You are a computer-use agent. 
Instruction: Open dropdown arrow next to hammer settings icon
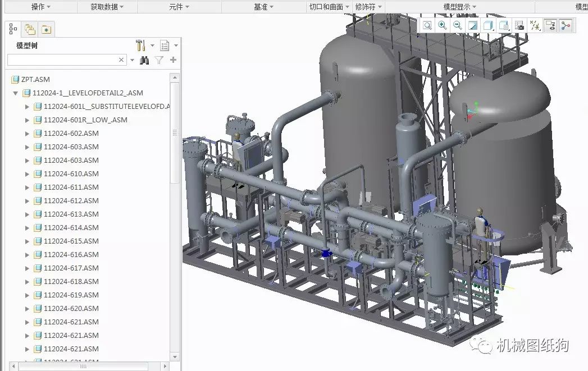click(x=152, y=45)
